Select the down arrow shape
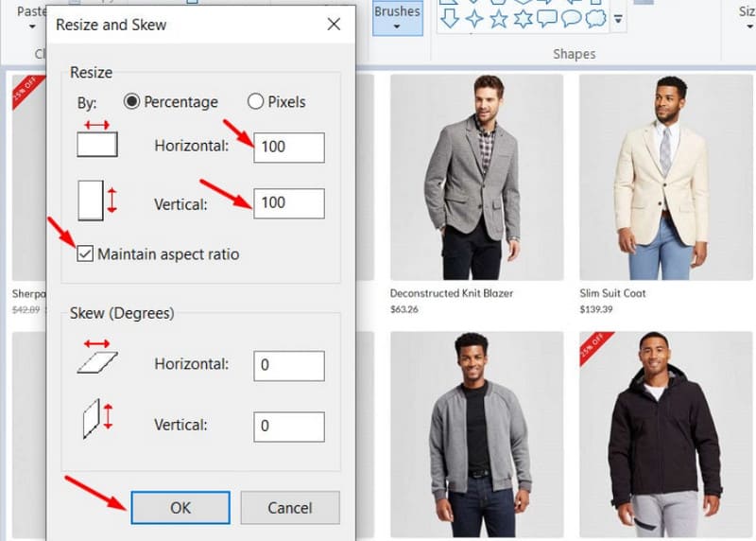The image size is (756, 541). tap(451, 18)
